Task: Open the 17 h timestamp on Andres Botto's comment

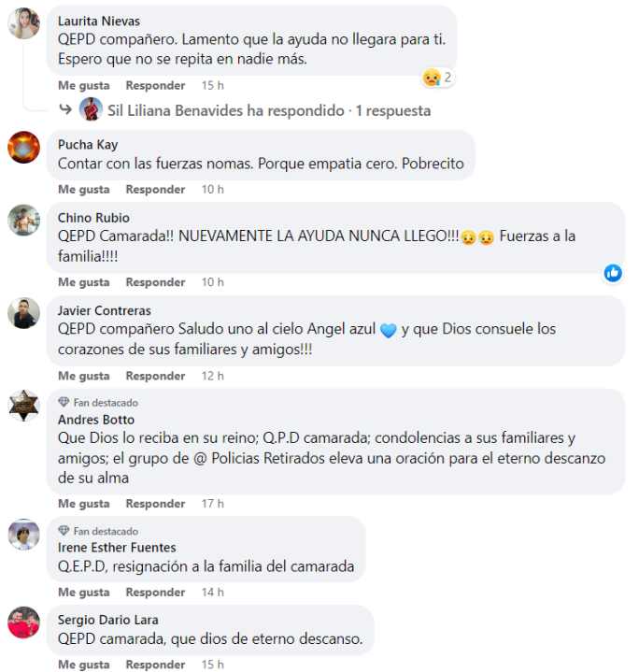Action: coord(213,504)
